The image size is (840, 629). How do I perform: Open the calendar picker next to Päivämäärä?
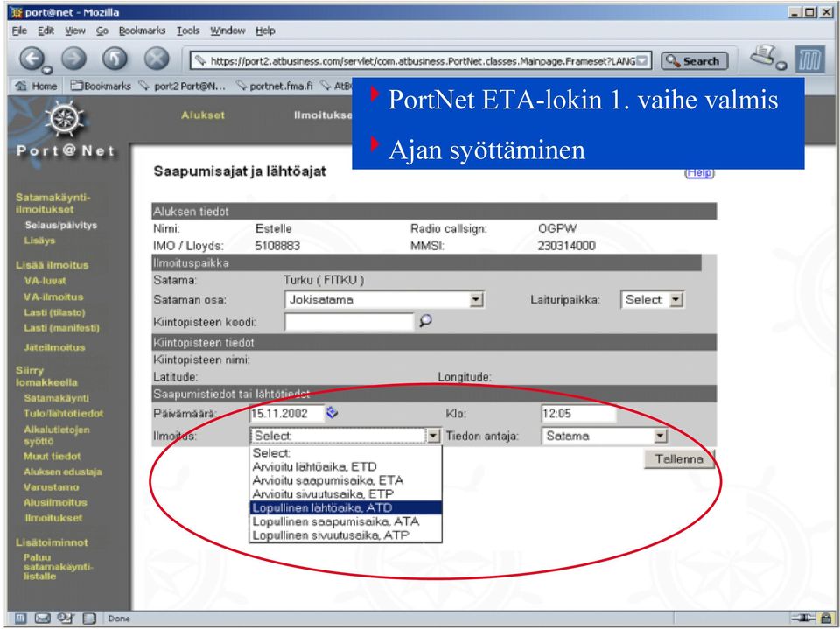tap(332, 413)
